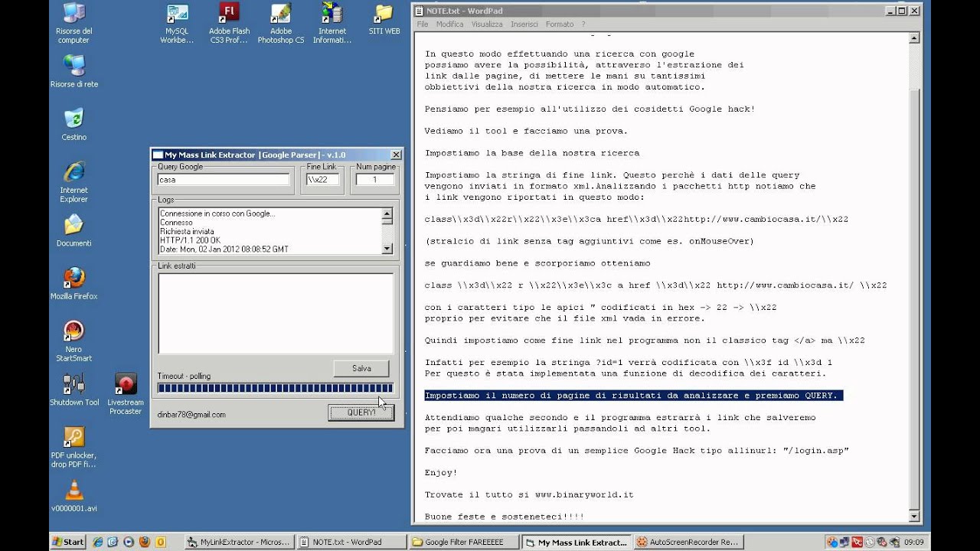Click the dinbar78@gmail.com text
This screenshot has width=980, height=551.
coord(191,415)
